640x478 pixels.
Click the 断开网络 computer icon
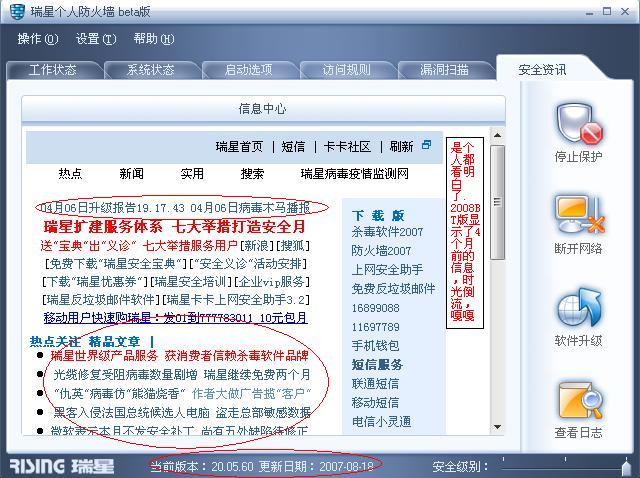point(578,215)
